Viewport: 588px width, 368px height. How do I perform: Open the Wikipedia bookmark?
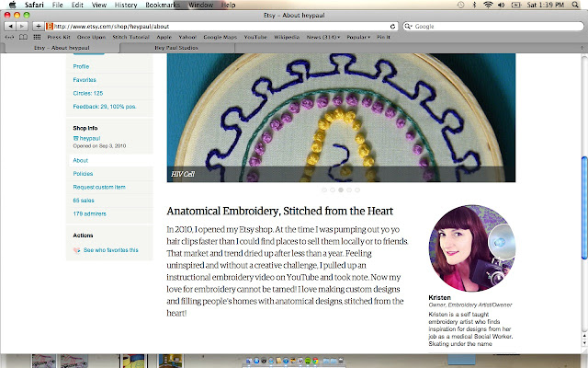287,37
